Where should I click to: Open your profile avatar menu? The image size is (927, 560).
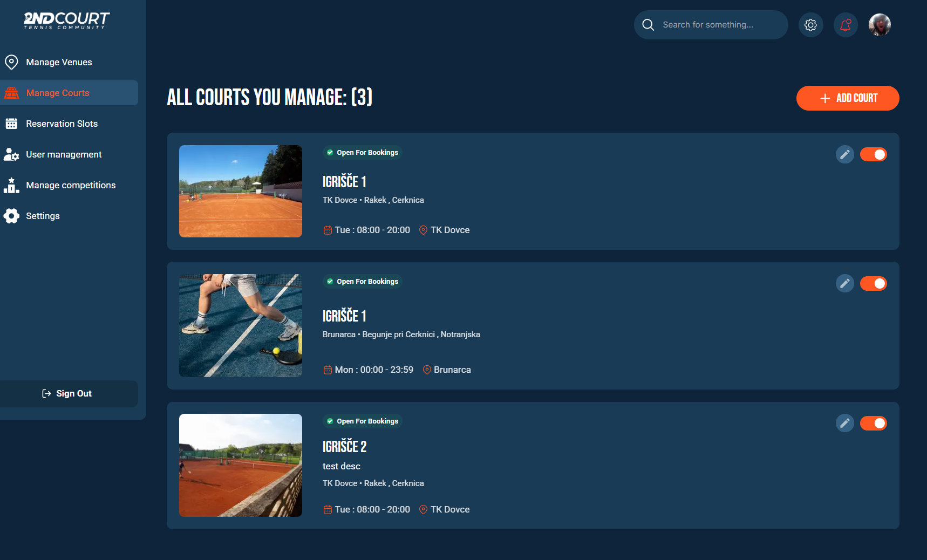pos(880,25)
